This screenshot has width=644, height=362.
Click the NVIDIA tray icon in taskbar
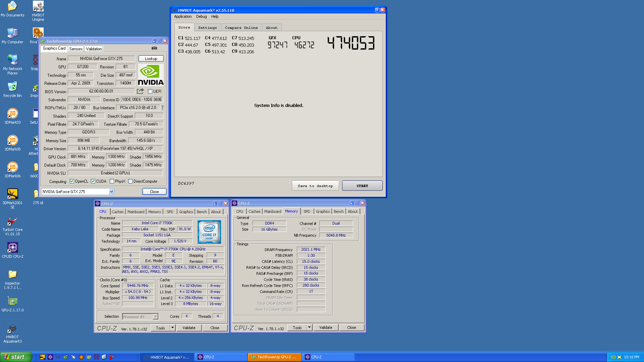(x=613, y=357)
